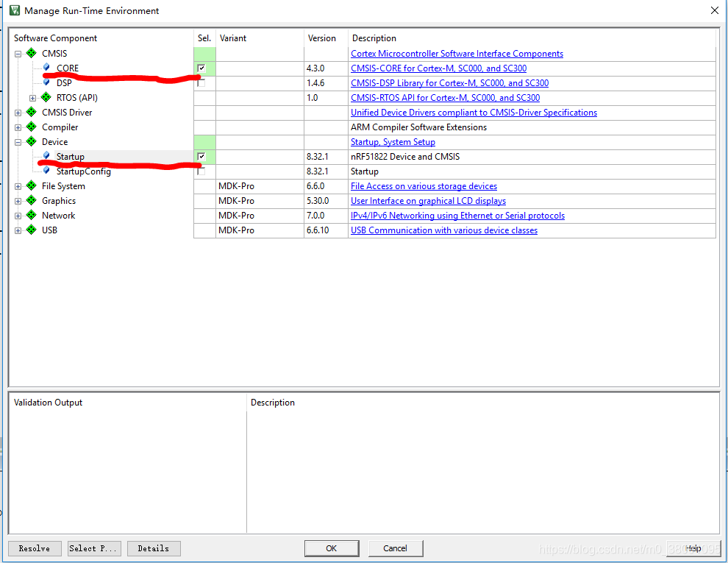Viewport: 728px width, 563px height.
Task: Click the Keil icon in the title bar
Action: click(15, 10)
